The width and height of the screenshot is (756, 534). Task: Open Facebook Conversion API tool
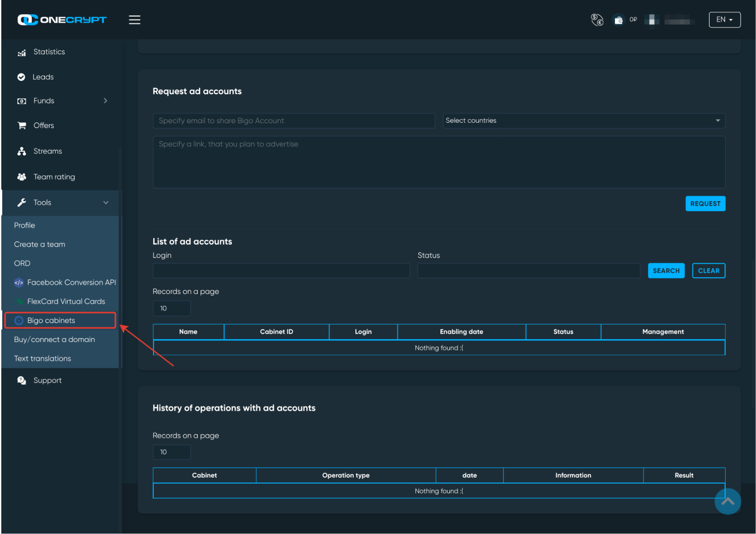[71, 282]
